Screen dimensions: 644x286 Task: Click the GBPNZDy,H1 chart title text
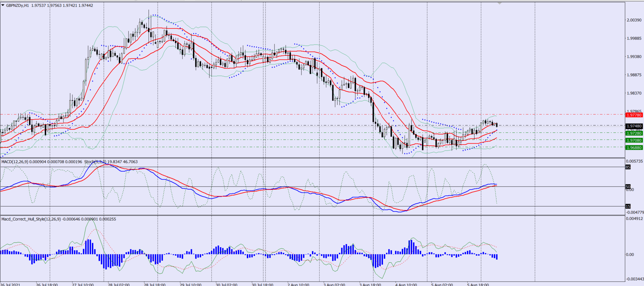click(x=18, y=5)
